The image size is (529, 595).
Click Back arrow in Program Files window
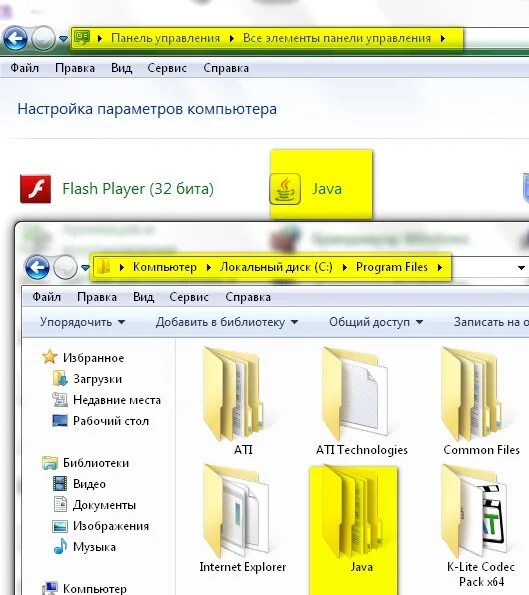click(37, 267)
